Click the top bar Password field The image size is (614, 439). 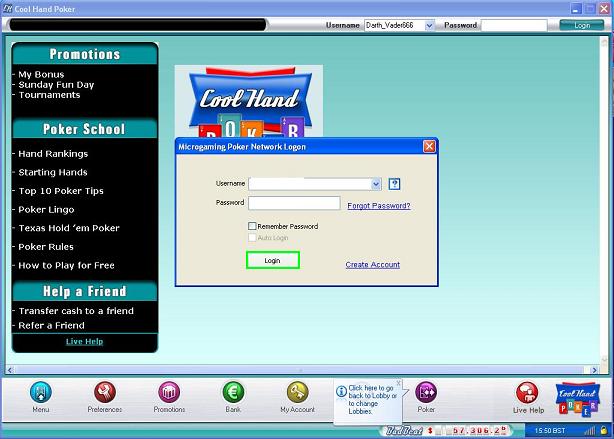tap(514, 25)
